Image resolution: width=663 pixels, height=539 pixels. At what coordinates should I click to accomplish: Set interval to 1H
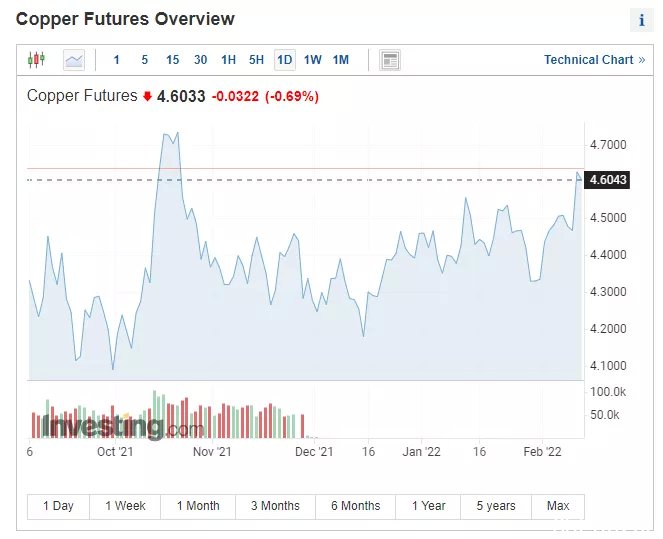[x=228, y=60]
